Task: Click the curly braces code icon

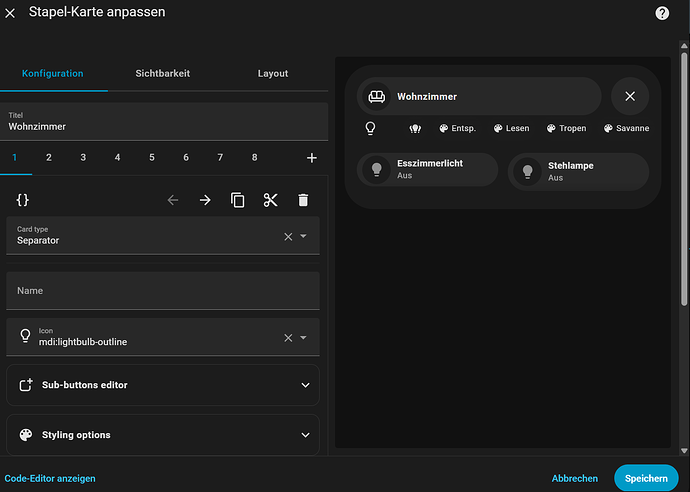Action: pos(23,200)
